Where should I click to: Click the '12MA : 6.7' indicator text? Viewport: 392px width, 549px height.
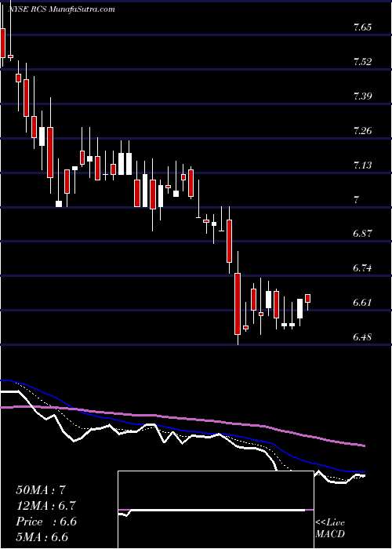45,506
